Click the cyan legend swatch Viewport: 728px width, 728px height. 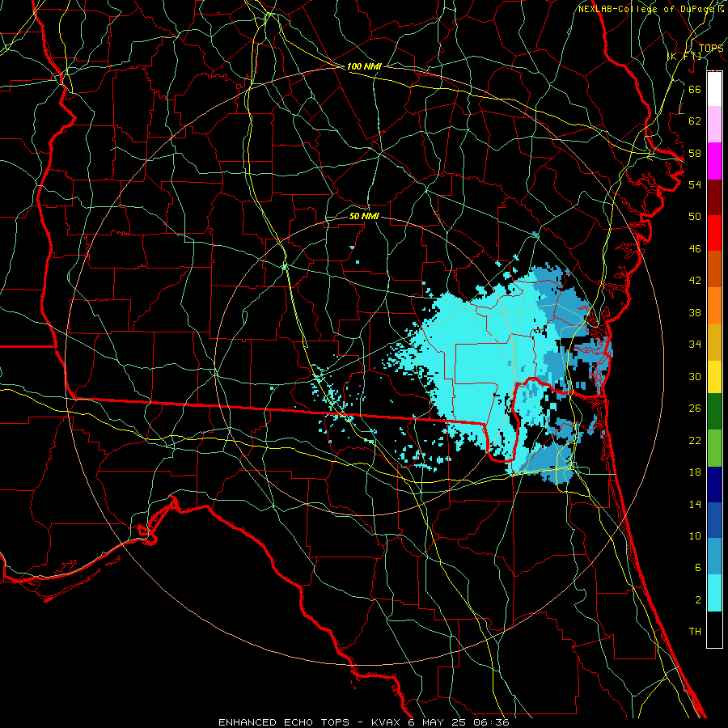pyautogui.click(x=714, y=593)
